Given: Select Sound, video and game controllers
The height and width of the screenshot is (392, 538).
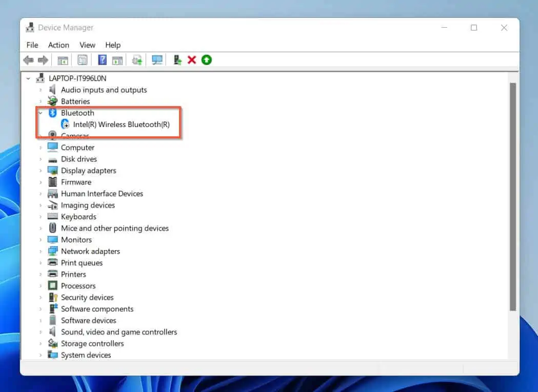Looking at the screenshot, I should [x=118, y=332].
